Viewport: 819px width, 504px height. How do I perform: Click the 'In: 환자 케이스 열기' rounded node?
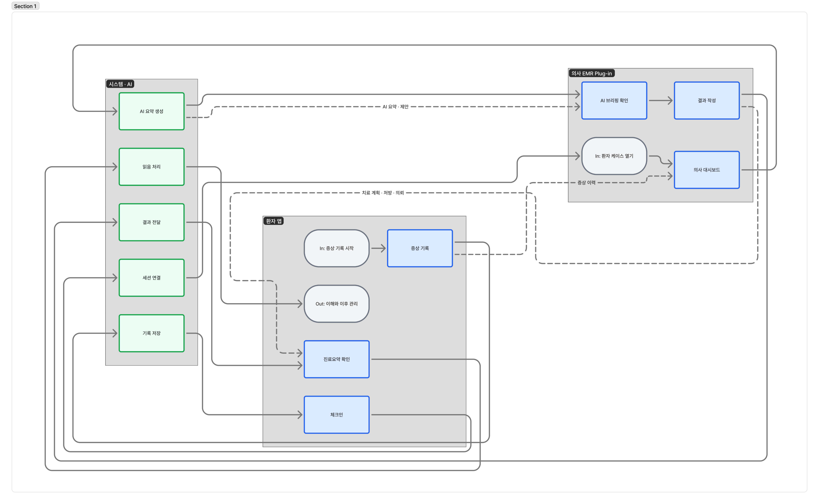coord(614,156)
